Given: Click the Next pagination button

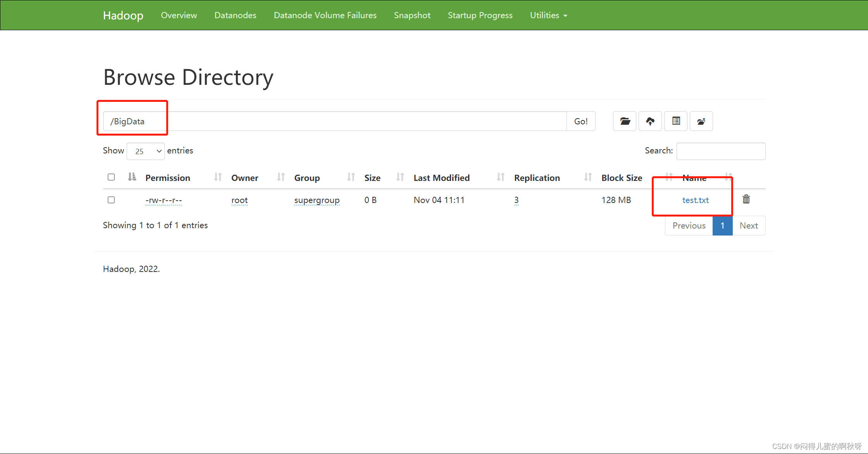Looking at the screenshot, I should point(748,225).
